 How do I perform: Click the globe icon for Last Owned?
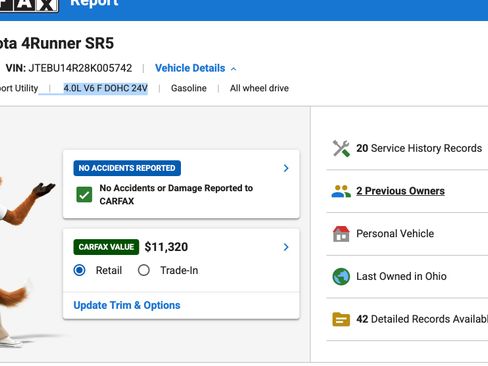click(341, 276)
